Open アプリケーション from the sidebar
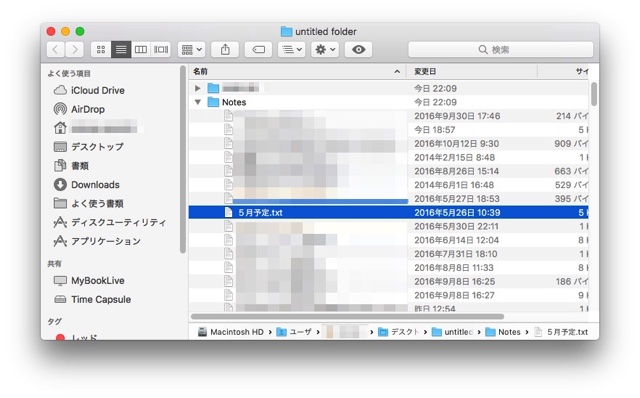Image resolution: width=640 pixels, height=398 pixels. click(97, 241)
